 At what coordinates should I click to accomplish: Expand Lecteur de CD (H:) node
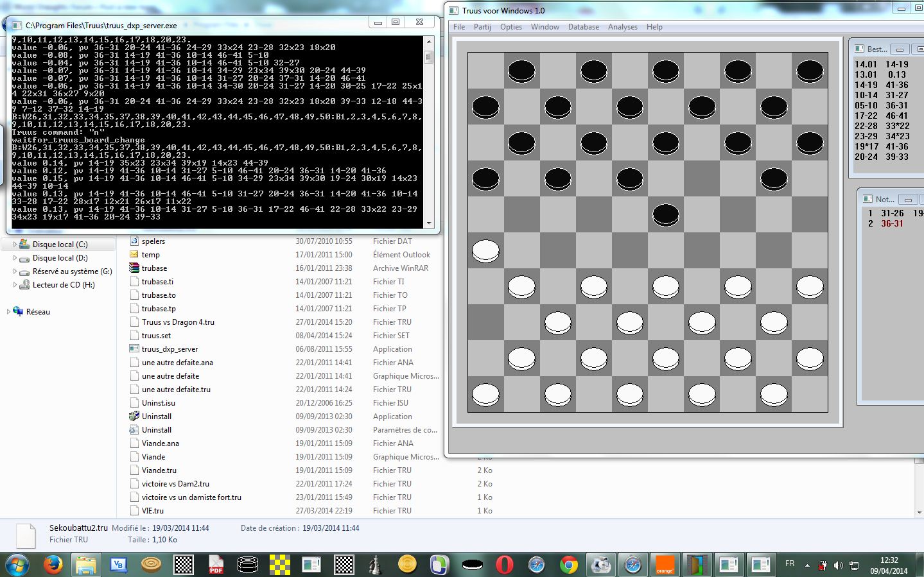click(15, 285)
